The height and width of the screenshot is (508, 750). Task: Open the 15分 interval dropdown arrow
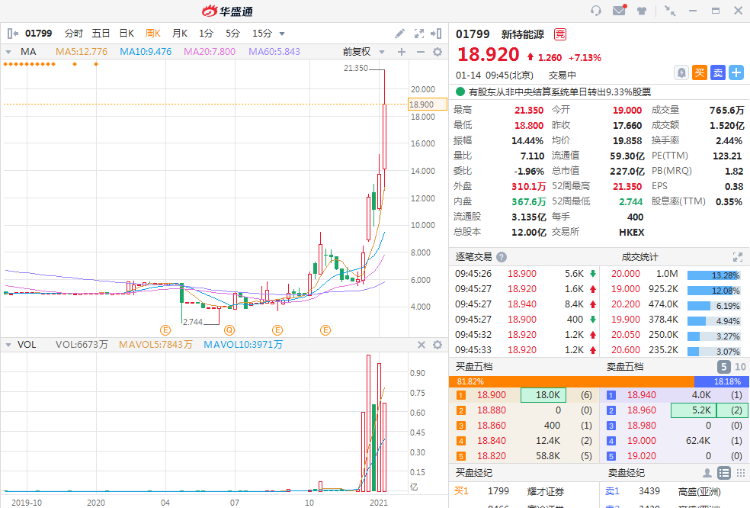(282, 33)
